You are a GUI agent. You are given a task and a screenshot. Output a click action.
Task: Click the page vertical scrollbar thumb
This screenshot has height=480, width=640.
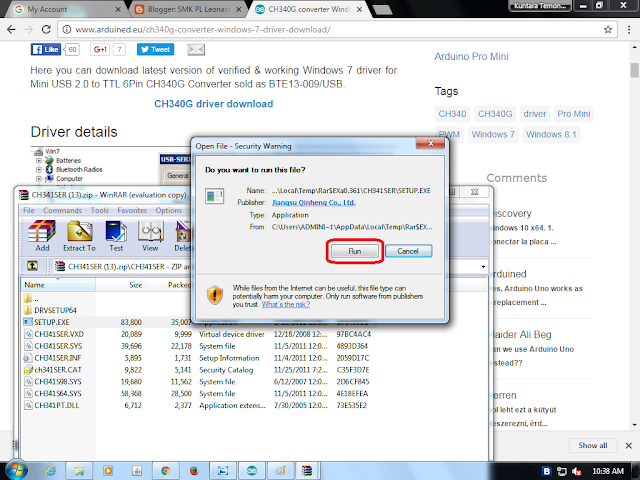634,70
